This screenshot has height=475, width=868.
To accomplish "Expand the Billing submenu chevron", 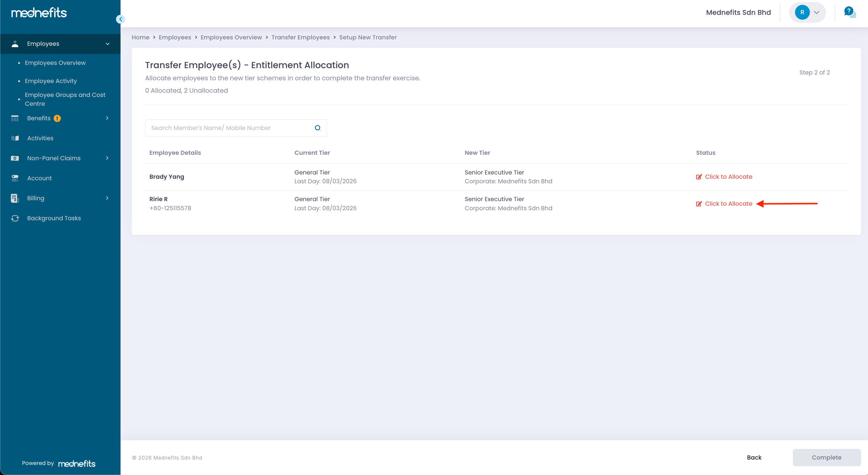I will pos(107,198).
